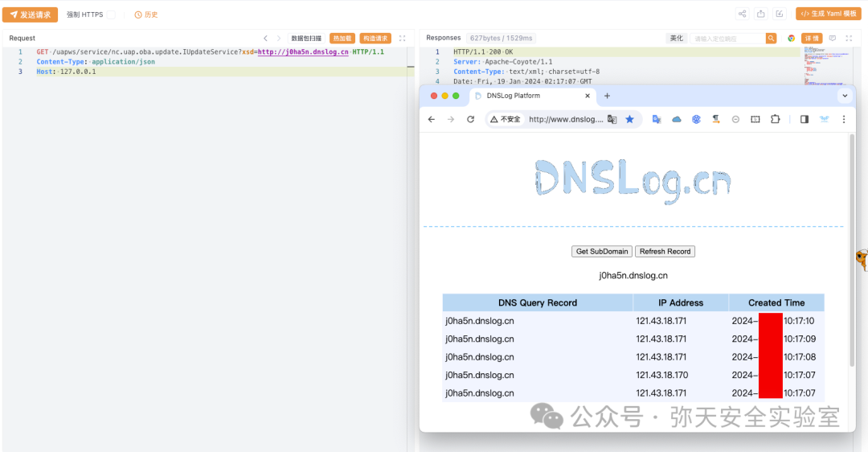Expand the Request panel to fullscreen

tap(403, 39)
